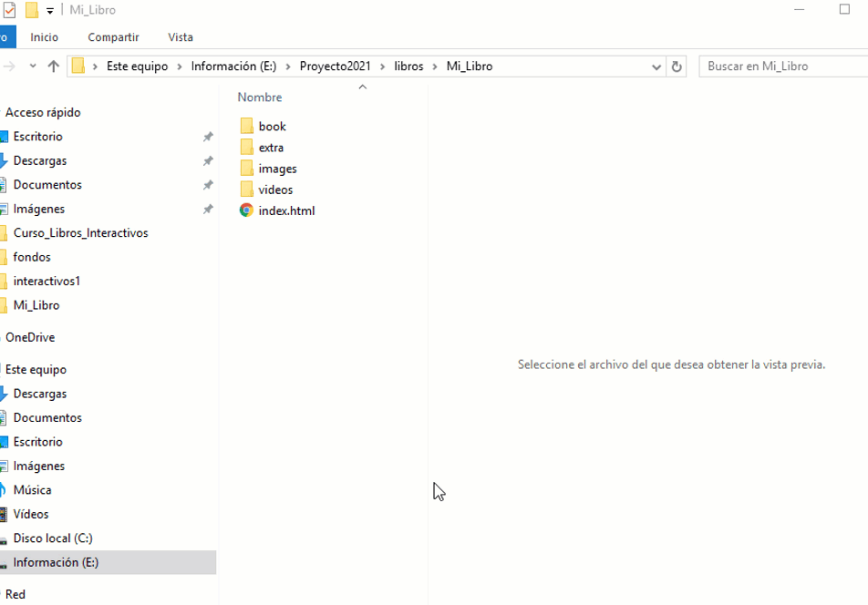Expand the address bar history dropdown
868x605 pixels.
click(x=657, y=67)
